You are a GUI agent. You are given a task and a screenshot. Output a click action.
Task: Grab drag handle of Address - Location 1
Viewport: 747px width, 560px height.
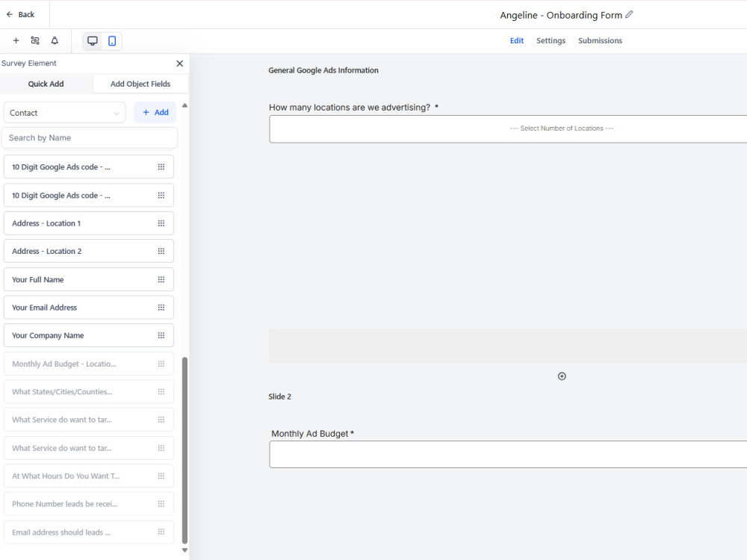[161, 223]
